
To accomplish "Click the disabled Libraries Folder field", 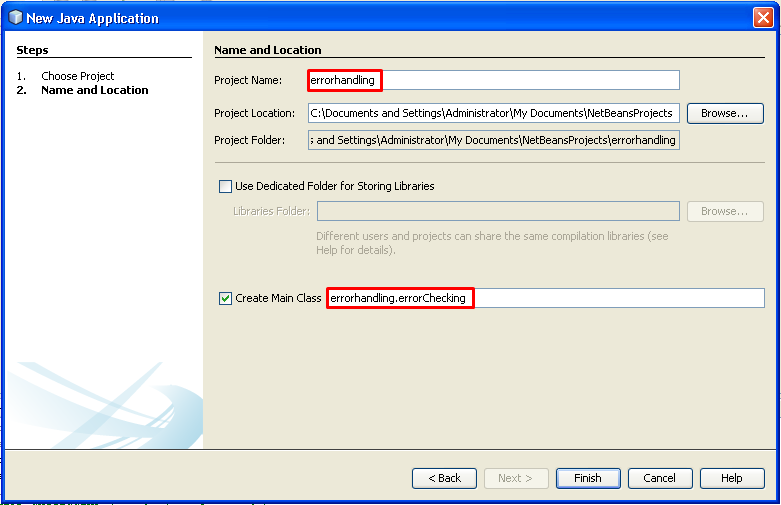I will click(x=498, y=211).
